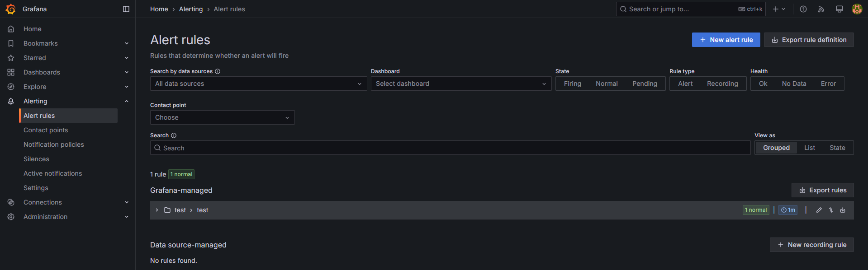Click the 1 normal badge in test row

[x=756, y=210]
